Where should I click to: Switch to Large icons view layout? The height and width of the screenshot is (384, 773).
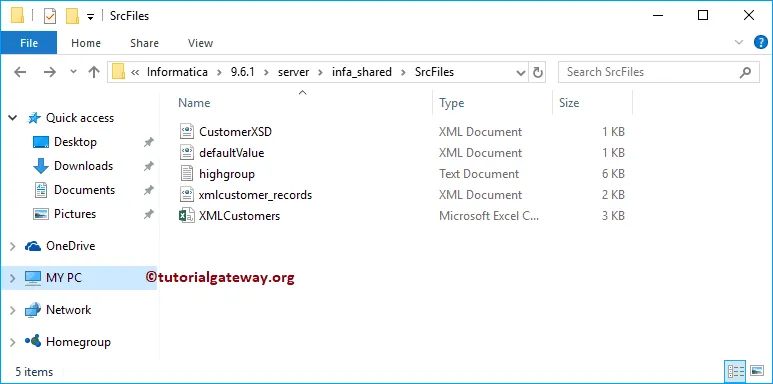(757, 371)
